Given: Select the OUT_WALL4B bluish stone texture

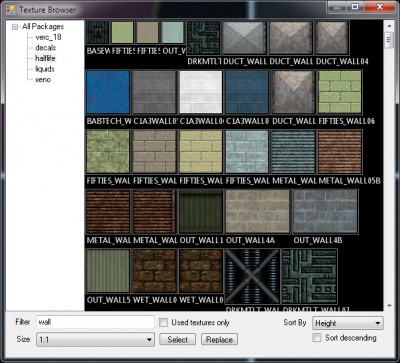Looking at the screenshot, I should point(325,211).
